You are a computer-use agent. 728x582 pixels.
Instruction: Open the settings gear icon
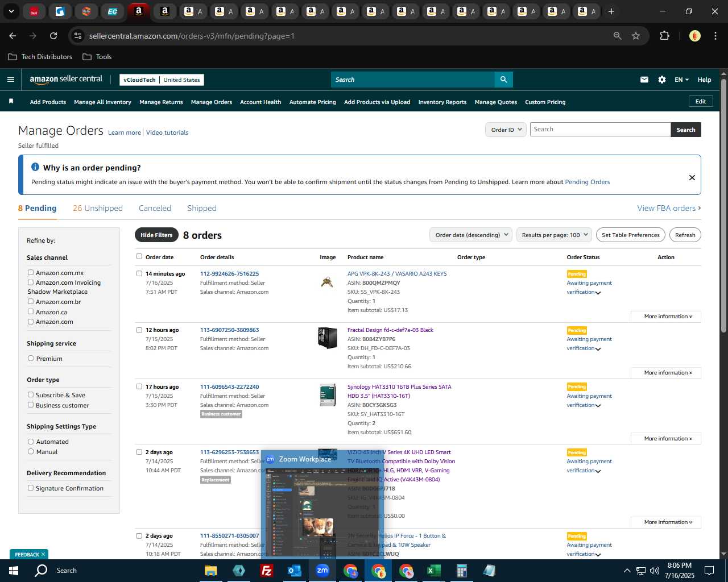pos(661,80)
